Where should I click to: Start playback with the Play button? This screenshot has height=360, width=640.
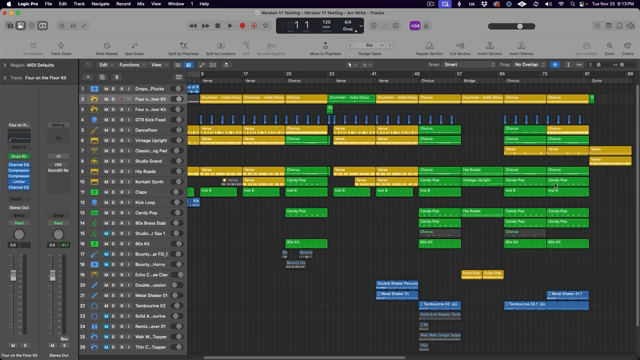click(230, 26)
